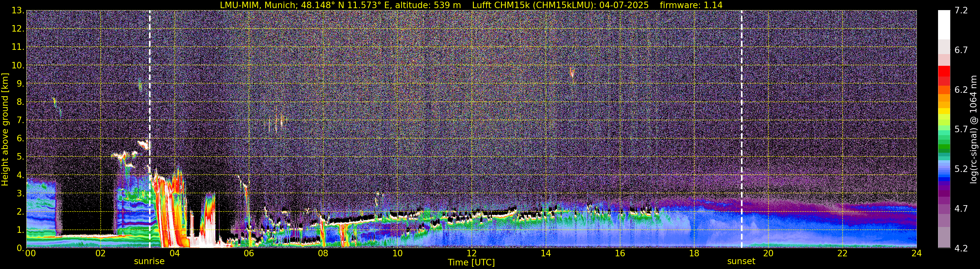
Task: Click the time tick label 08
Action: [x=323, y=253]
